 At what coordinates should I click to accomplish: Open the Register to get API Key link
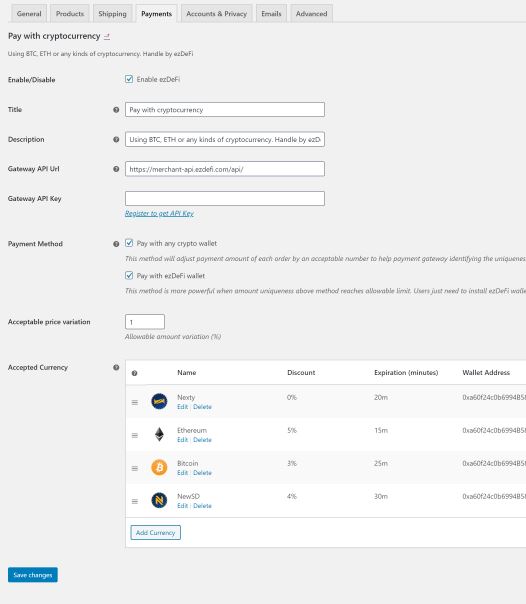[159, 213]
